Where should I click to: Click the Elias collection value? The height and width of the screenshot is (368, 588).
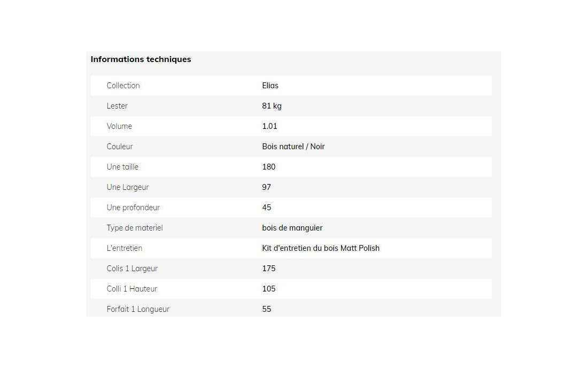tap(270, 86)
